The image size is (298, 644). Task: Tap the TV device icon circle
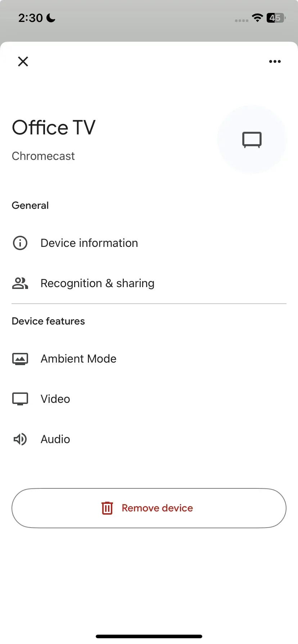click(252, 139)
